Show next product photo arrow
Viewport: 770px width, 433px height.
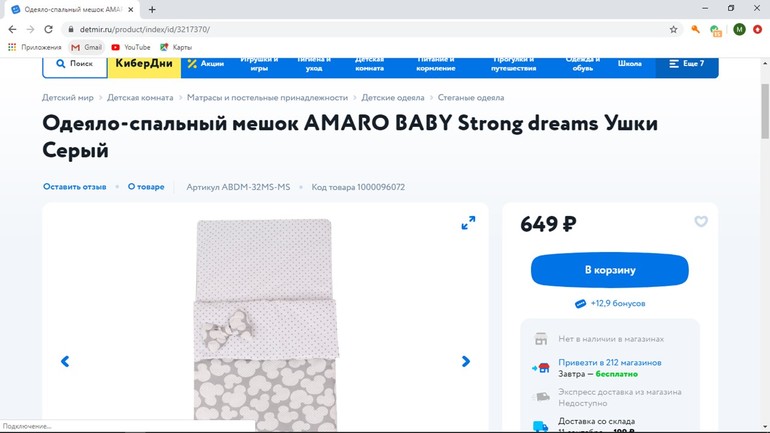(x=466, y=361)
